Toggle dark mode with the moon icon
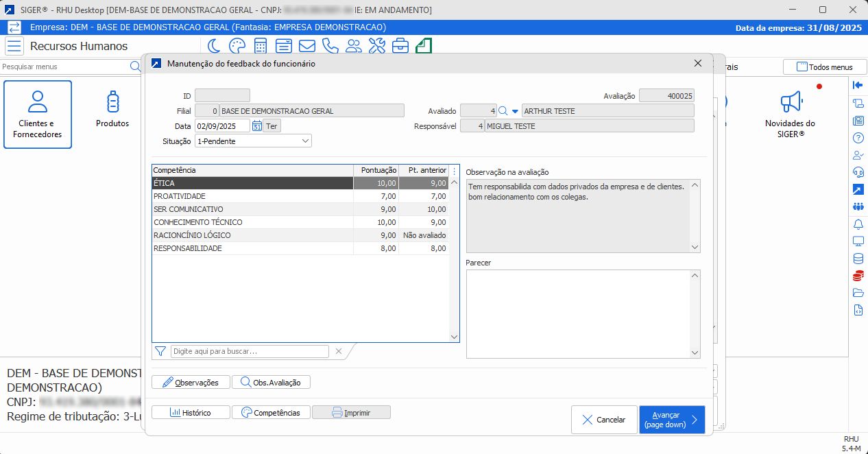 pyautogui.click(x=214, y=46)
